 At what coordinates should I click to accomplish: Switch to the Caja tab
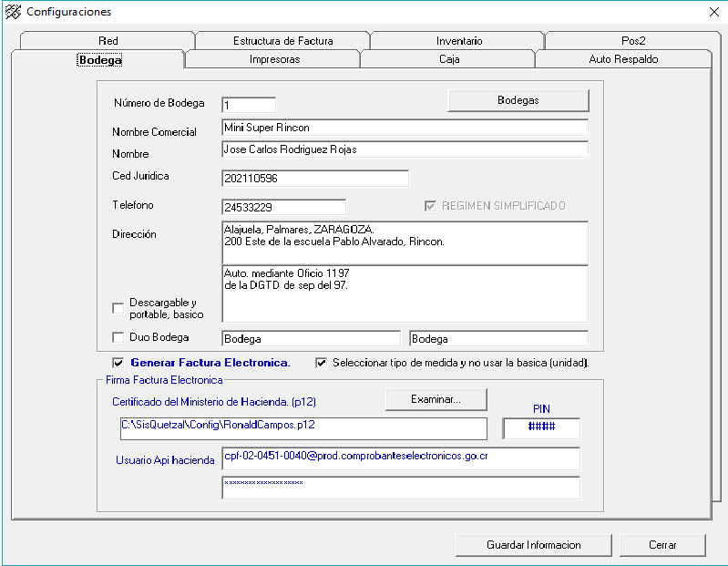click(449, 59)
